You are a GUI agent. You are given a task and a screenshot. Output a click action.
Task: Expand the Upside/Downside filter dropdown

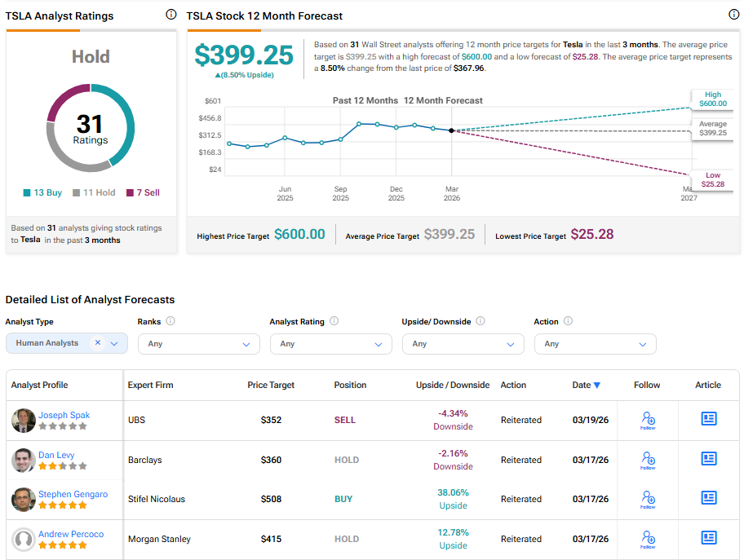coord(462,344)
